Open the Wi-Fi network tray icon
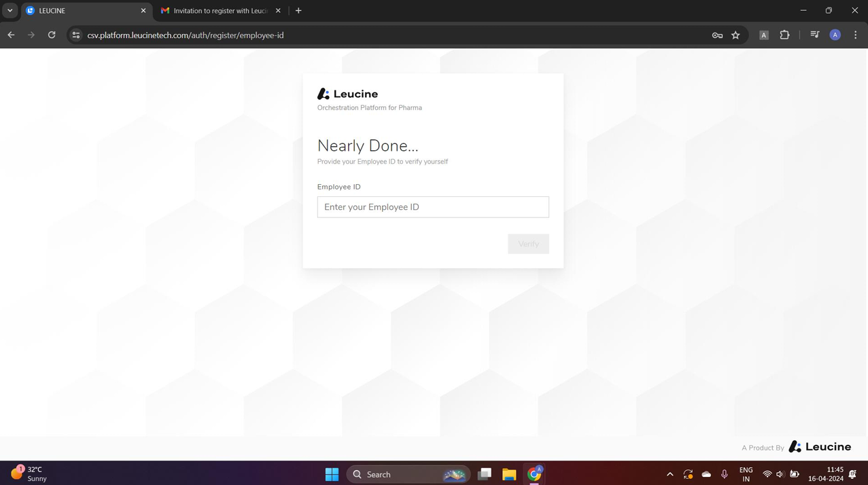 (767, 474)
